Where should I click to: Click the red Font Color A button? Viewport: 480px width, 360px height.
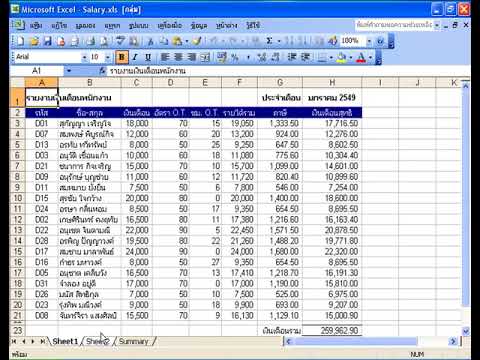tap(361, 57)
